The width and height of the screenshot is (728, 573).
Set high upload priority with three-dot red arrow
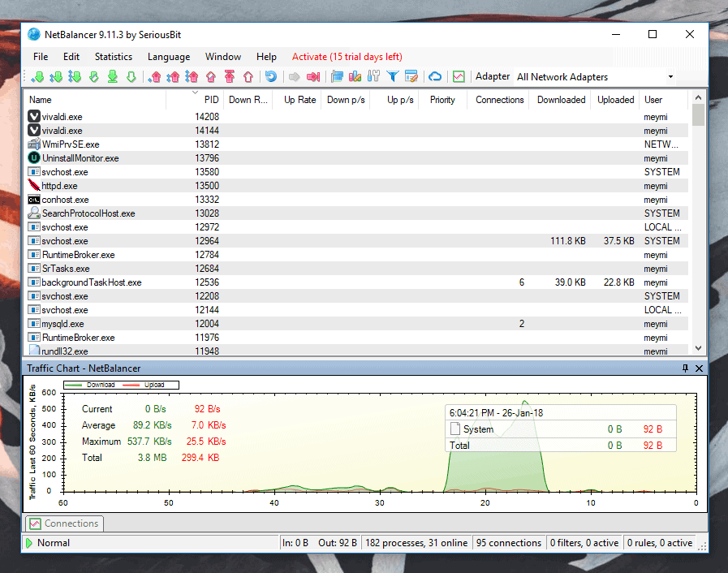click(x=192, y=76)
